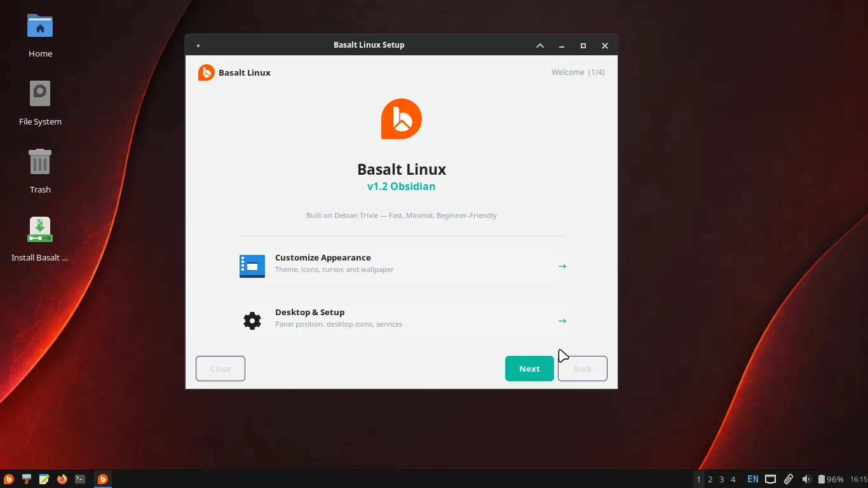Click the Back button
The width and height of the screenshot is (868, 488).
pyautogui.click(x=583, y=369)
